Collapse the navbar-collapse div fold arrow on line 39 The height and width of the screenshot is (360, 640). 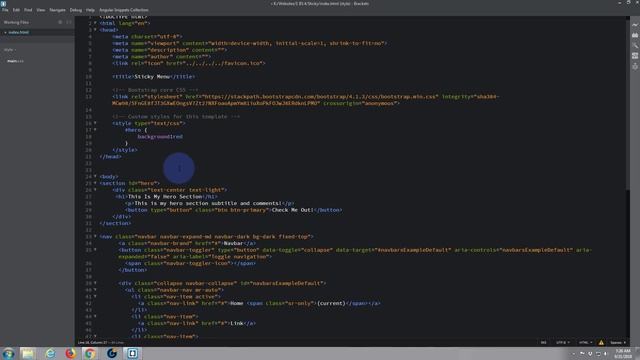95,283
